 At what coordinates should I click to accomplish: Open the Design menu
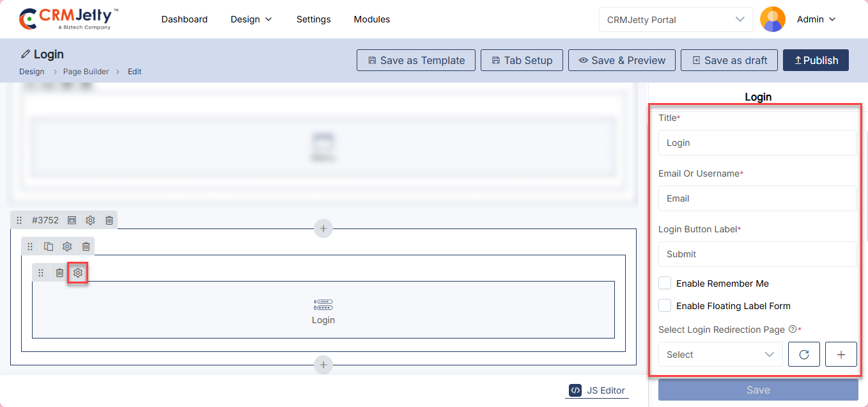point(251,20)
